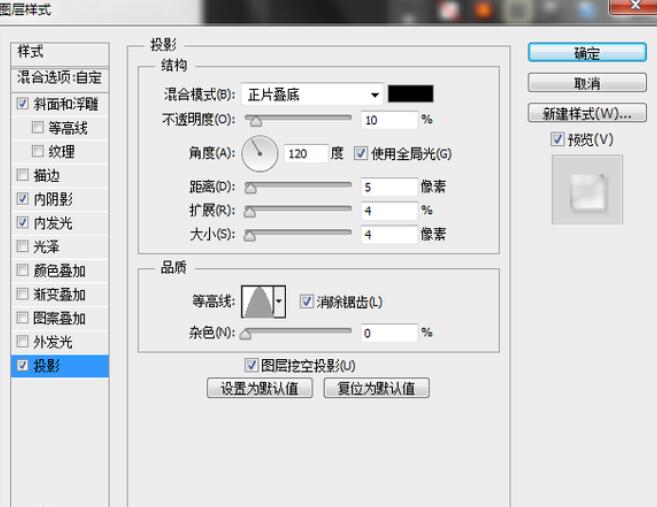
Task: Open the 外发光 settings page
Action: [x=53, y=342]
